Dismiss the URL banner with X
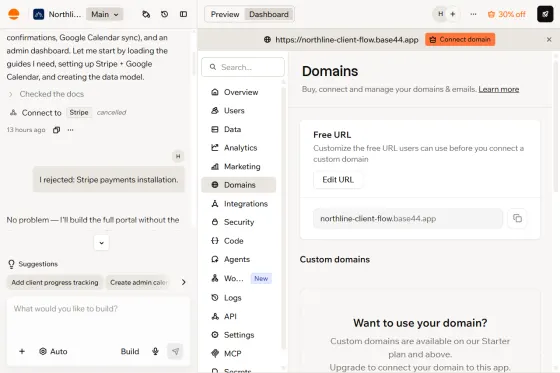Image resolution: width=560 pixels, height=373 pixels. click(x=549, y=40)
